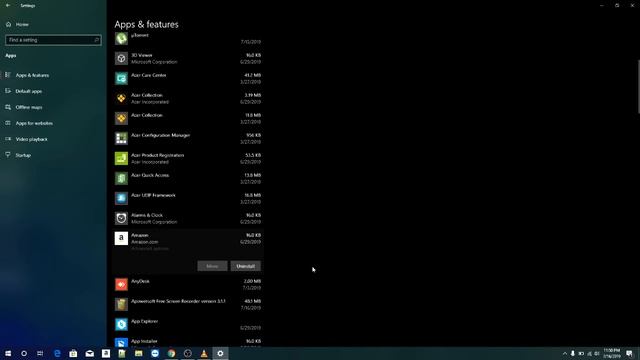Select the App Explorer icon

(x=121, y=324)
